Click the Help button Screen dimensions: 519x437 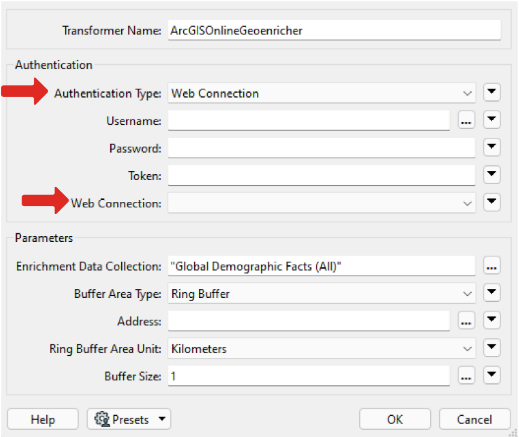click(43, 419)
